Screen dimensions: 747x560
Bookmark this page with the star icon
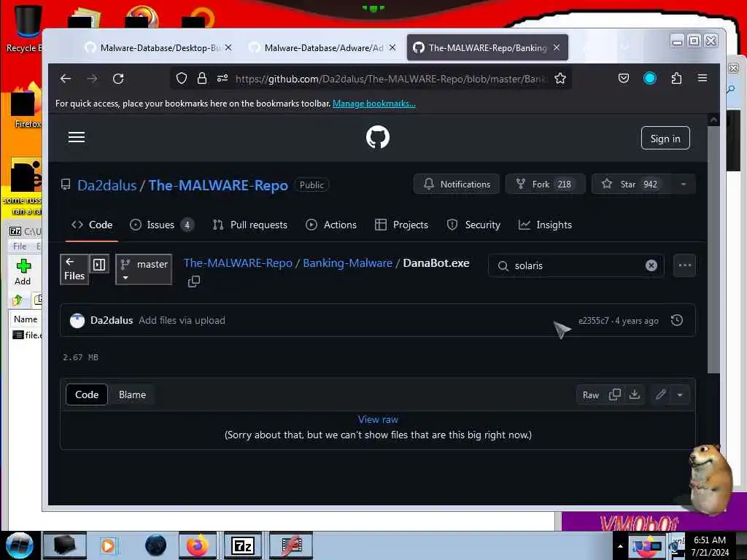560,78
